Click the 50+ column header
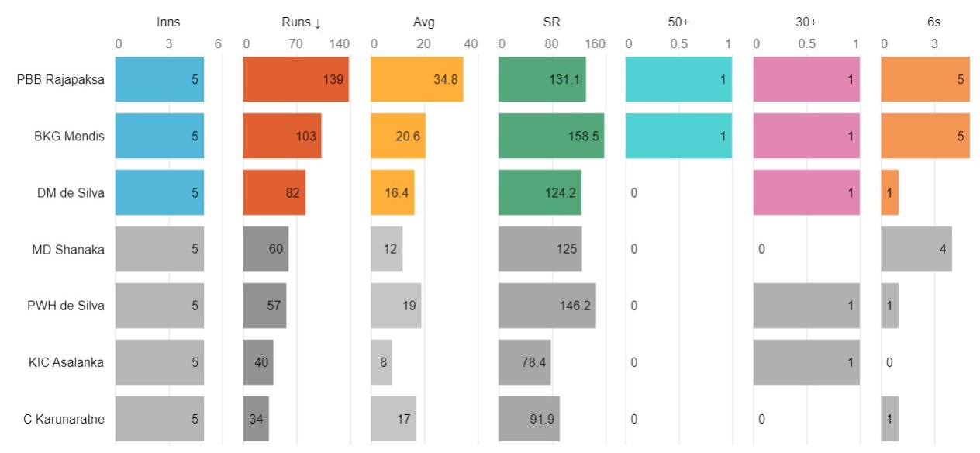980x453 pixels. pos(678,23)
